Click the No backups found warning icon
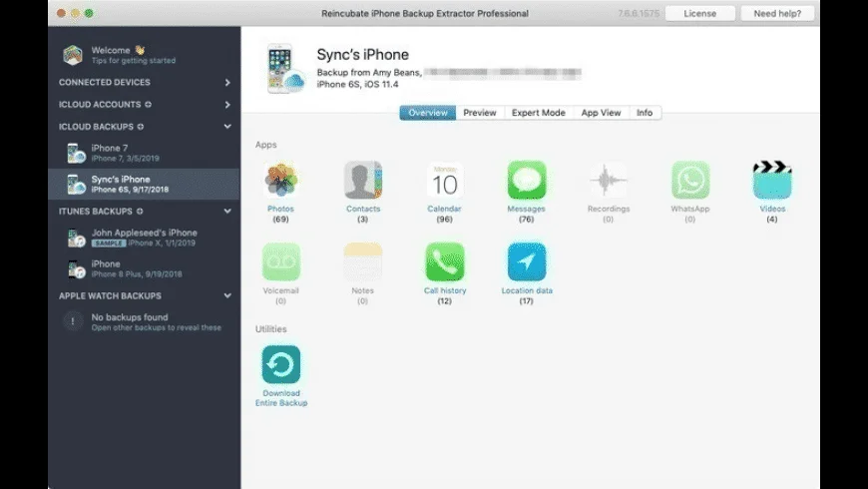The image size is (868, 489). point(73,321)
